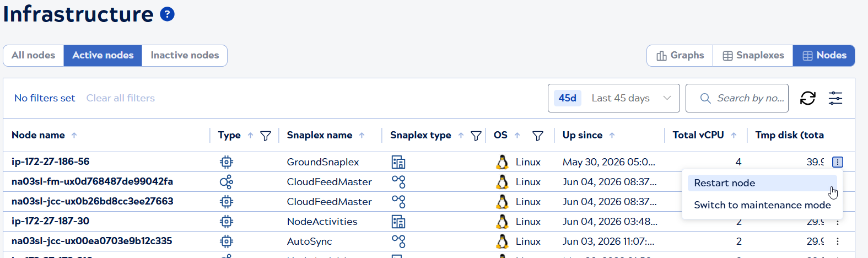Open node na03sl-jcc-ux0b26bd8cc3ee27663
This screenshot has width=868, height=258.
(93, 201)
